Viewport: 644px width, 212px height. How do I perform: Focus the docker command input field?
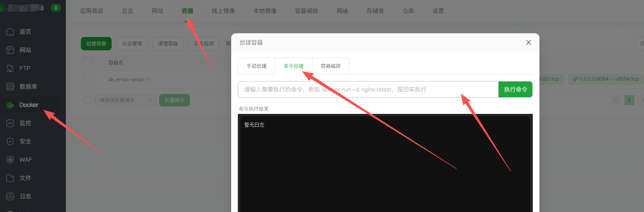pos(368,89)
